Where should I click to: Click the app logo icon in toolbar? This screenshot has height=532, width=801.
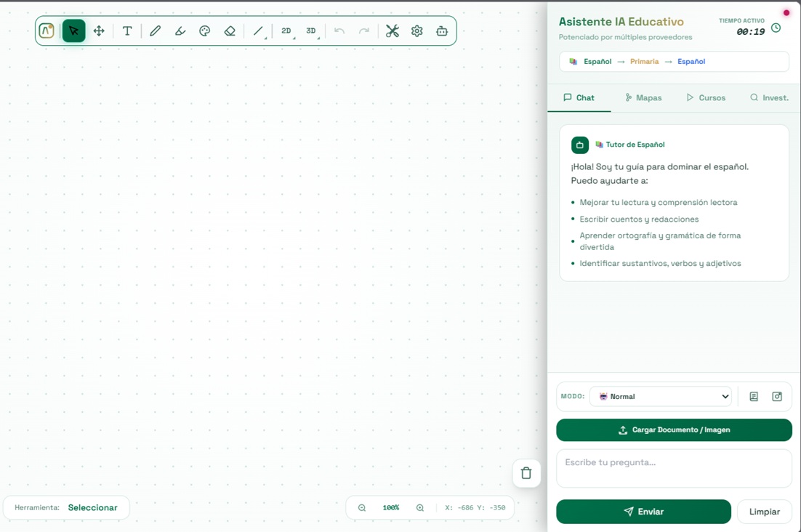click(x=47, y=31)
